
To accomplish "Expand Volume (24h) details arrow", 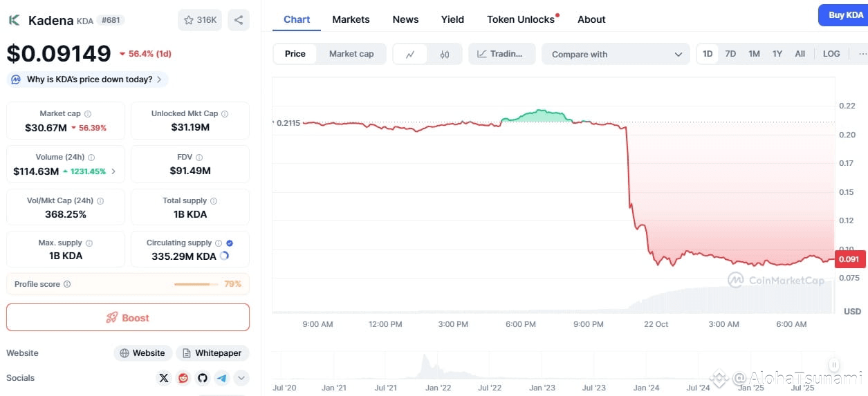I will pos(113,171).
